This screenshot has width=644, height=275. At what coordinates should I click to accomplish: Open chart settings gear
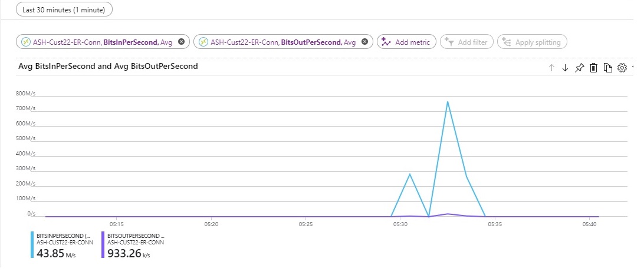[622, 68]
